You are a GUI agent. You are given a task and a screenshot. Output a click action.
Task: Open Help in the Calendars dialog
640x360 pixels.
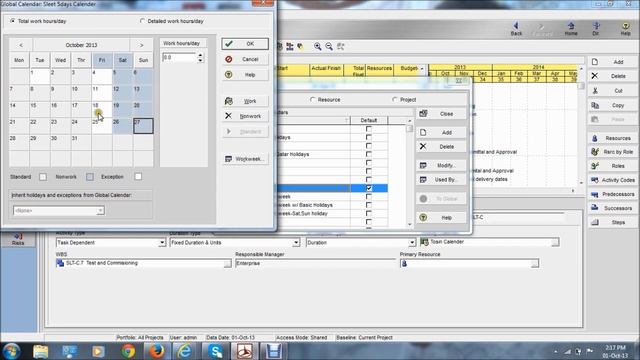pyautogui.click(x=441, y=218)
